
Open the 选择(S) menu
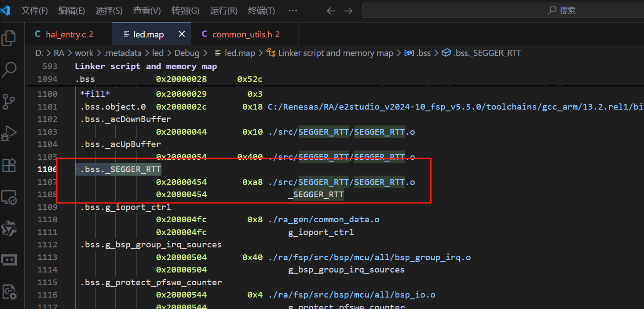109,11
